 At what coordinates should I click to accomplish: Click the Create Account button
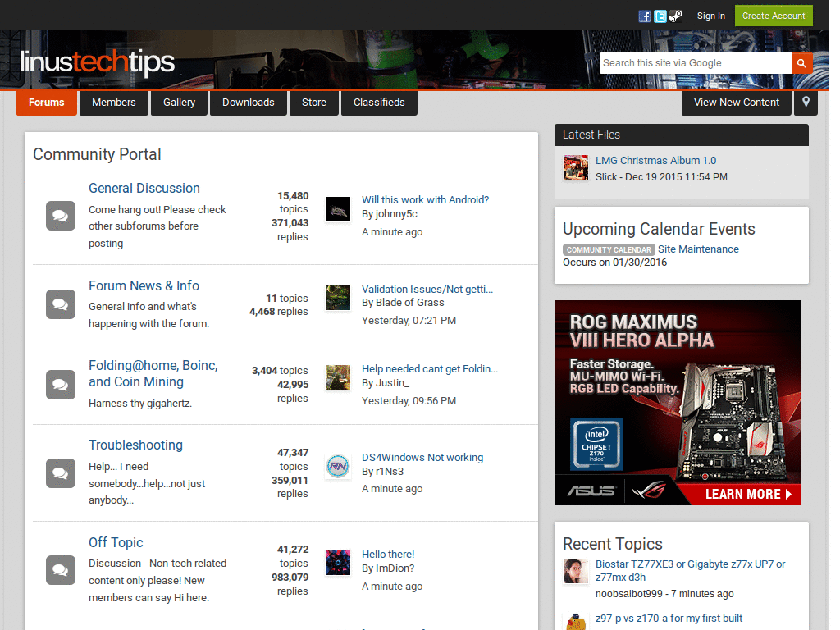tap(774, 16)
